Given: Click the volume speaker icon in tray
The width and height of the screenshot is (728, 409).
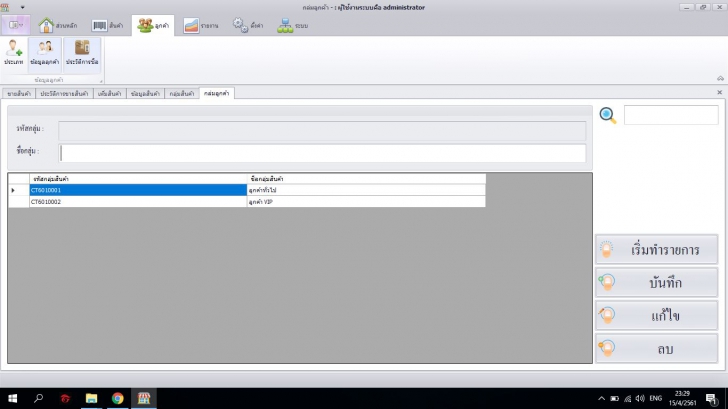Looking at the screenshot, I should point(640,398).
